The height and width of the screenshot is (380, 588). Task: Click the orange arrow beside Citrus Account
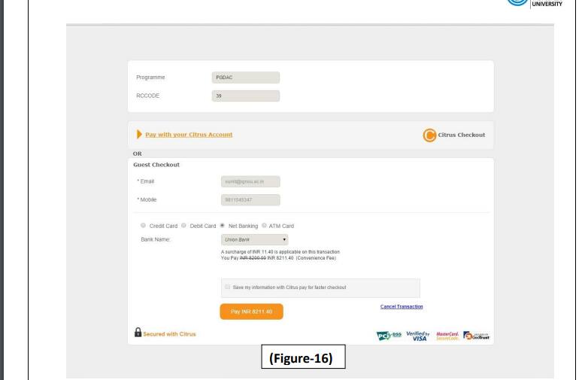138,135
